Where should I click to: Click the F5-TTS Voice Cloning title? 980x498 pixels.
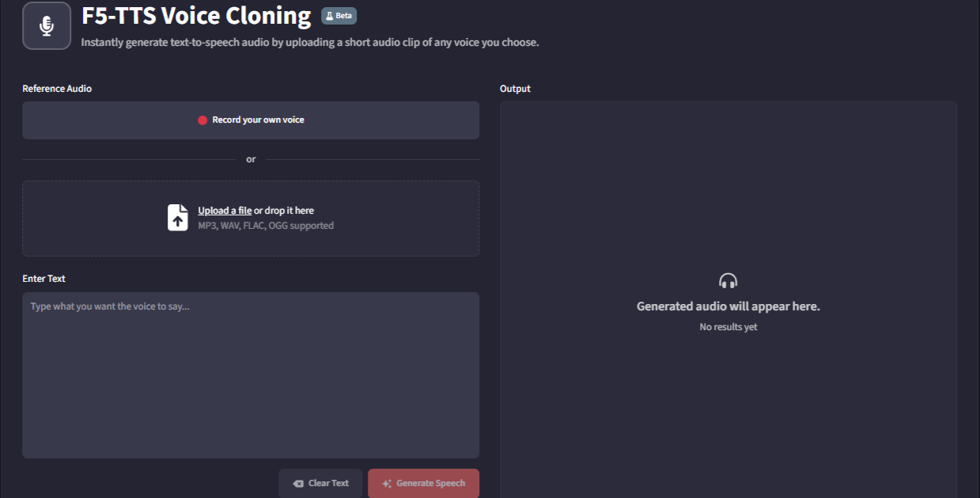click(x=196, y=16)
